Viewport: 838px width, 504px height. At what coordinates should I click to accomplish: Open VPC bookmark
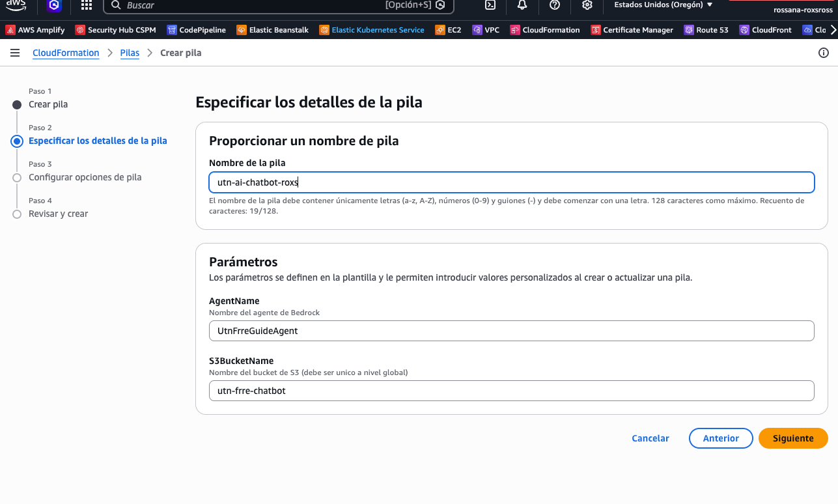pyautogui.click(x=486, y=30)
